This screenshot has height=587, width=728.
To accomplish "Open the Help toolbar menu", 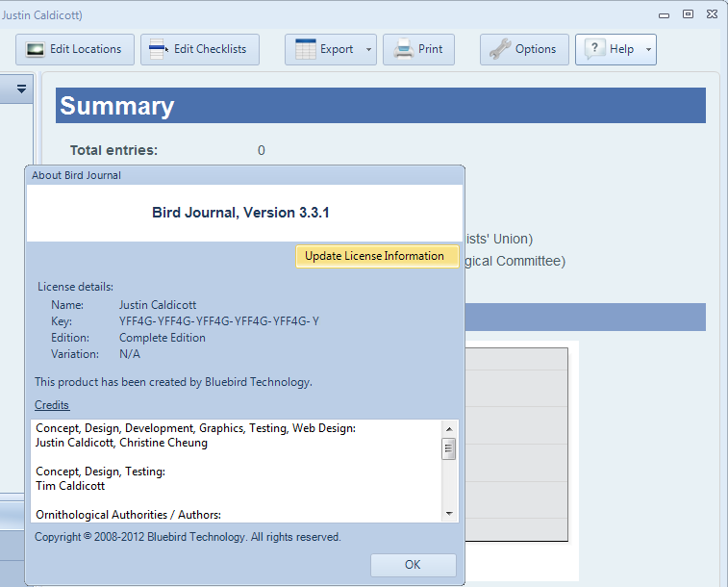I will [615, 49].
